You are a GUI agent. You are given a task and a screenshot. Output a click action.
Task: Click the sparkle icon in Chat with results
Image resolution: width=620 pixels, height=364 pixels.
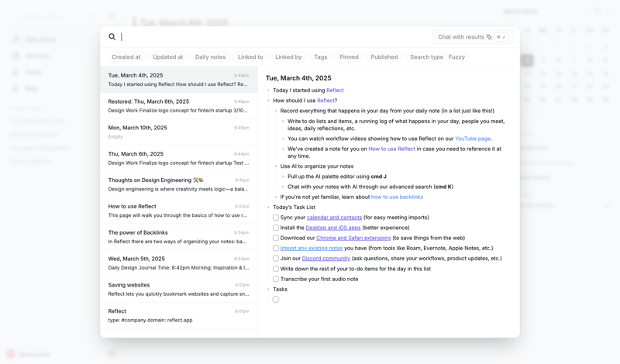pos(489,36)
